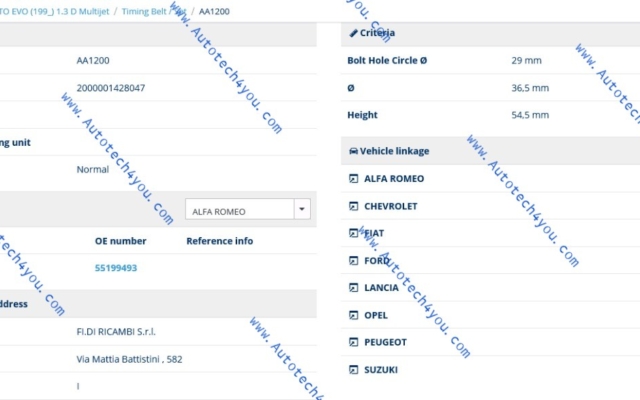
Task: Select the AA1200 breadcrumb item
Action: [x=213, y=10]
